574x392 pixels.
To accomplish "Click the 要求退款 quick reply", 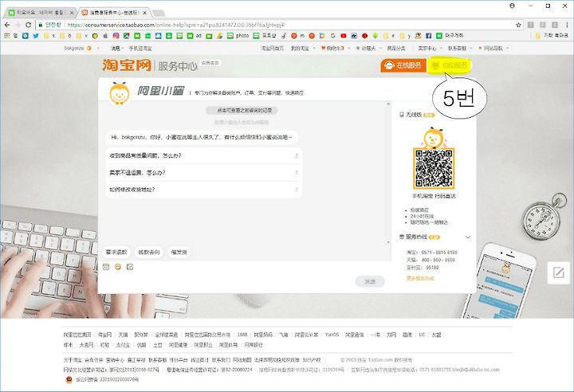I will pyautogui.click(x=116, y=252).
